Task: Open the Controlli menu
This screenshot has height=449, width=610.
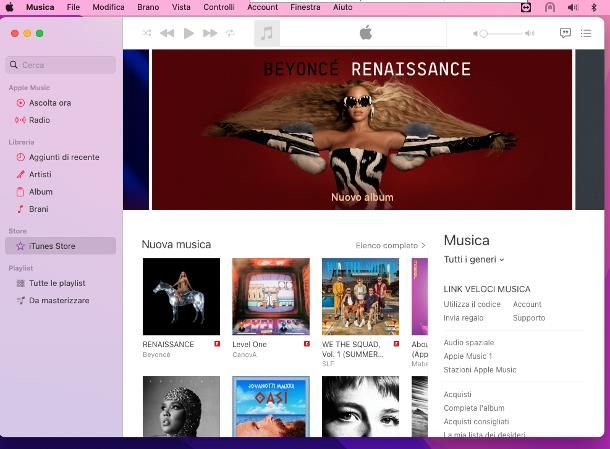Action: (219, 7)
